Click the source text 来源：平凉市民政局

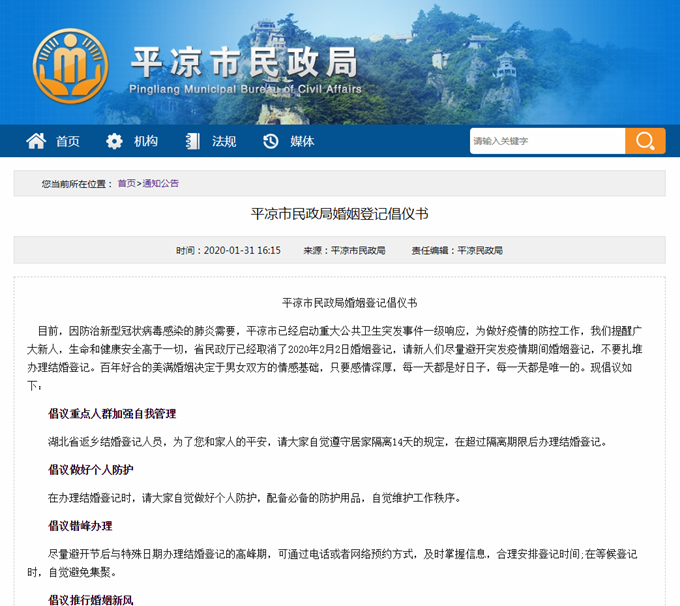(344, 250)
